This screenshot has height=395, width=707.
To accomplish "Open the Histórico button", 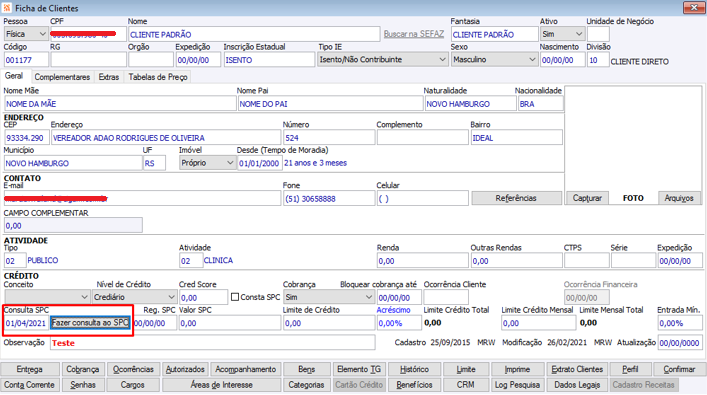I will click(x=414, y=369).
